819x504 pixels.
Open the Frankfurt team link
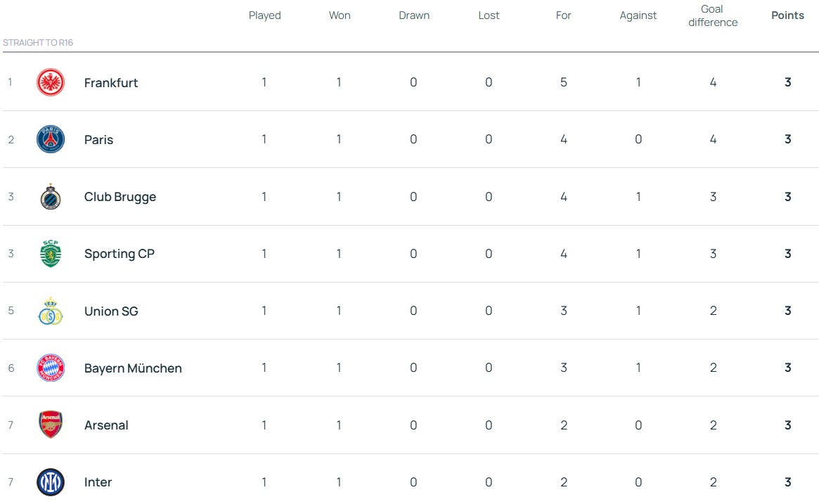(x=111, y=83)
